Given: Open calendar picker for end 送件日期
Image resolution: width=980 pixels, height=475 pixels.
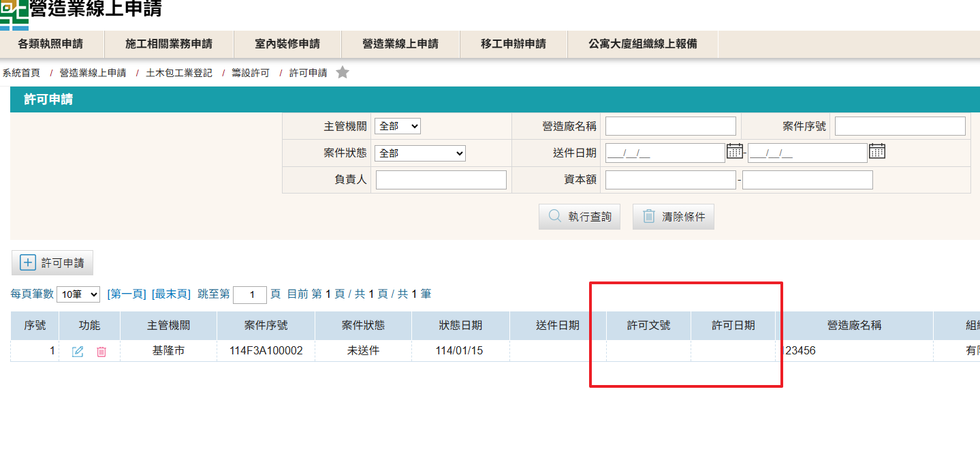Looking at the screenshot, I should tap(876, 151).
